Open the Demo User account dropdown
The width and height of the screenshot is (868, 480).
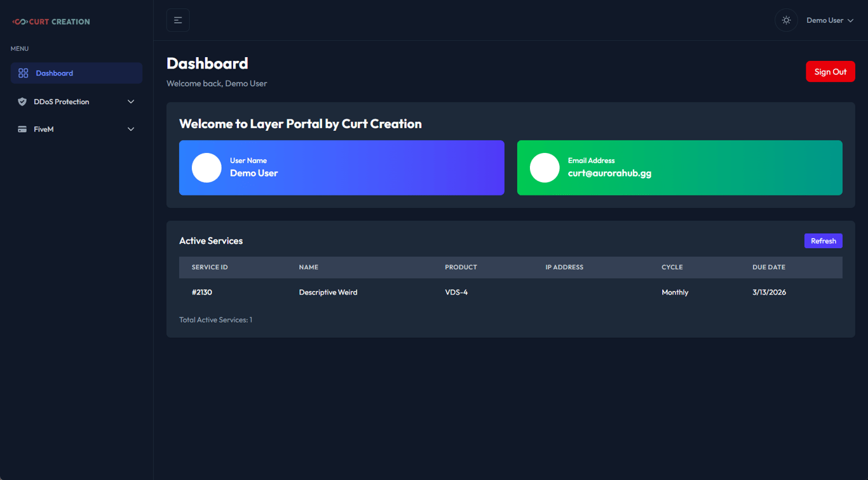pyautogui.click(x=829, y=20)
